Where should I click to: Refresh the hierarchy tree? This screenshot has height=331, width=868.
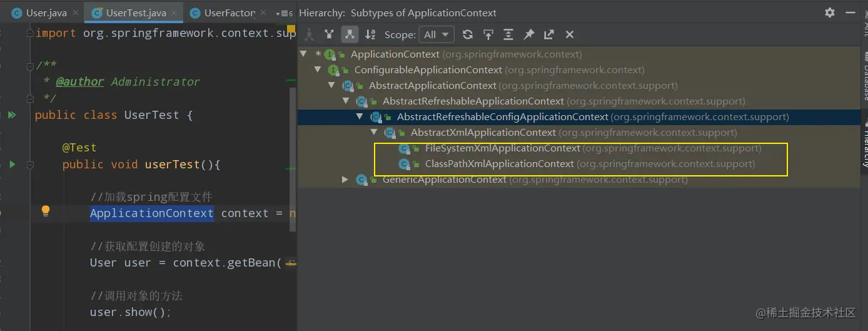click(467, 34)
